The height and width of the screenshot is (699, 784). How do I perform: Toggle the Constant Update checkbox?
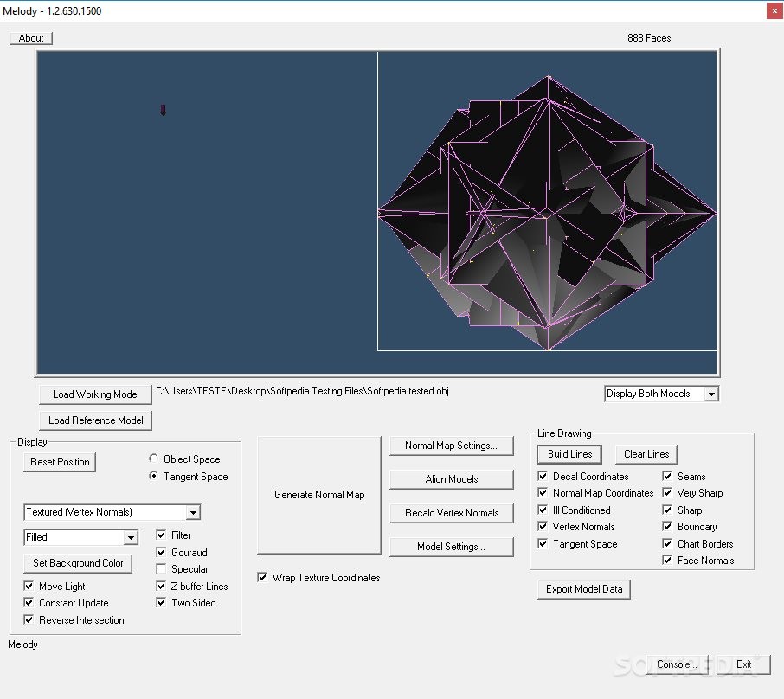[x=29, y=602]
